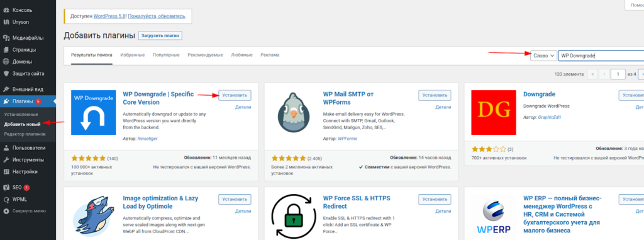644x240 pixels.
Task: Open Защита сайта shield icon
Action: [6, 74]
